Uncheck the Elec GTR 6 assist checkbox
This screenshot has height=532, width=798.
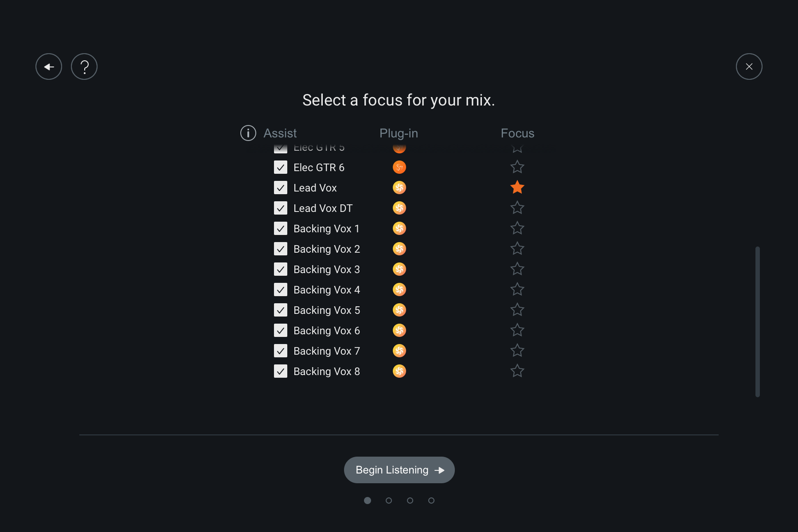[281, 168]
